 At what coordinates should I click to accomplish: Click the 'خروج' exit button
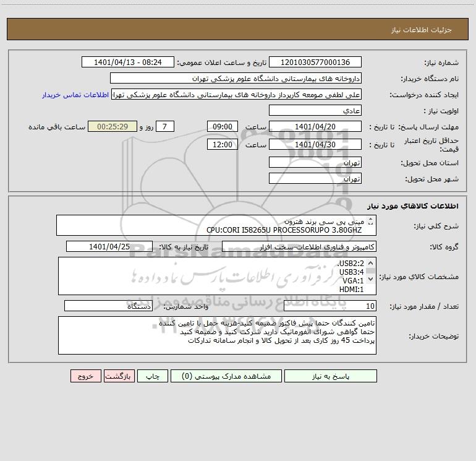tap(86, 376)
